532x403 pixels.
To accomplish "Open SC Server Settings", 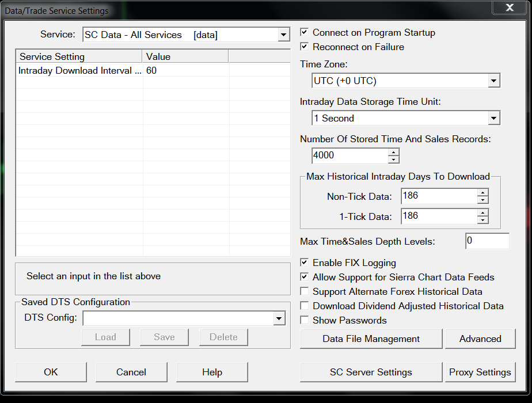I will point(371,372).
